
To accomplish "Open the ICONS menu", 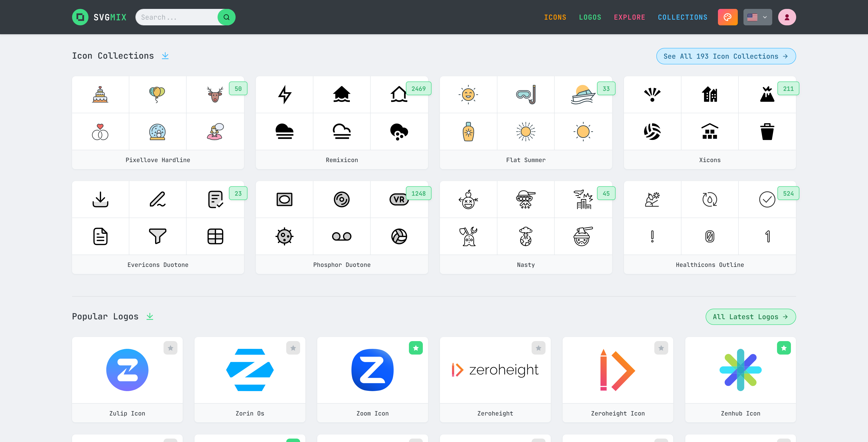I will coord(555,17).
